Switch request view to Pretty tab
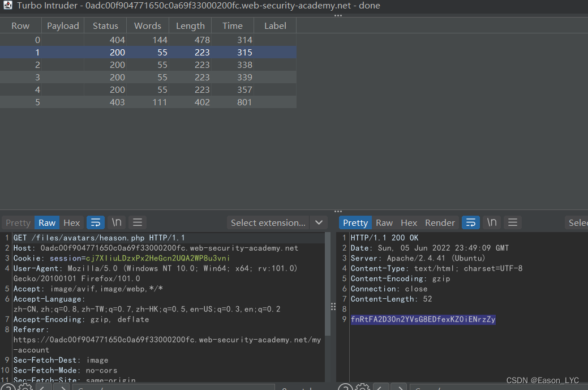588x390 pixels. pyautogui.click(x=18, y=222)
